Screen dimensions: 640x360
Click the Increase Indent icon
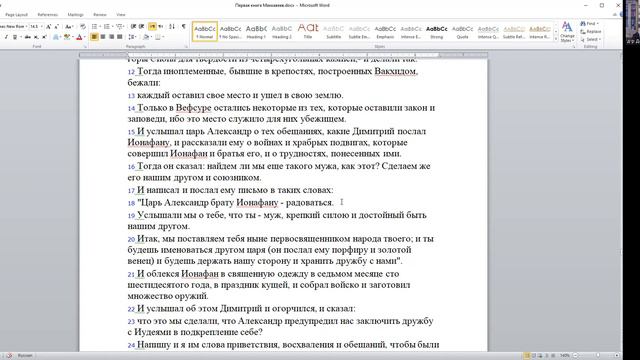(141, 27)
